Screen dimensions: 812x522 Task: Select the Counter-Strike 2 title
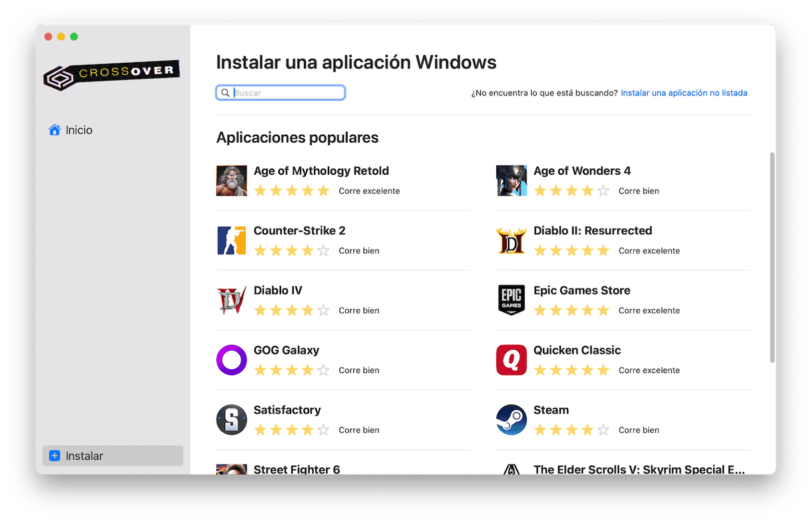[x=300, y=230]
